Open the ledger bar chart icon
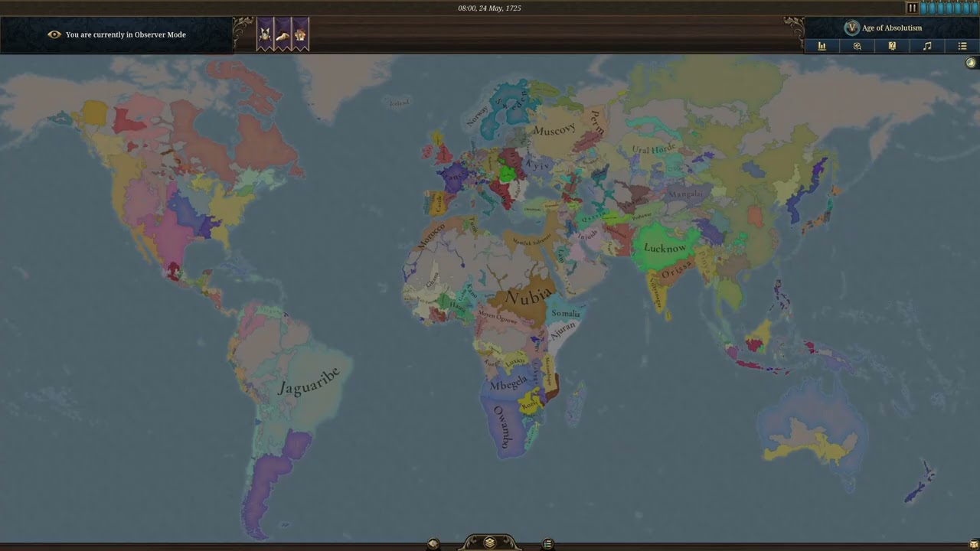 click(822, 46)
